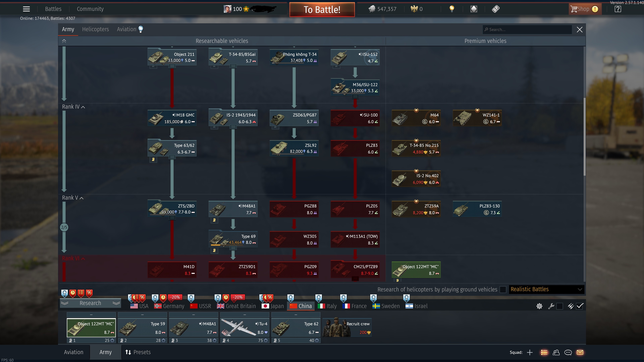Open the mail envelope icon

coord(580,352)
